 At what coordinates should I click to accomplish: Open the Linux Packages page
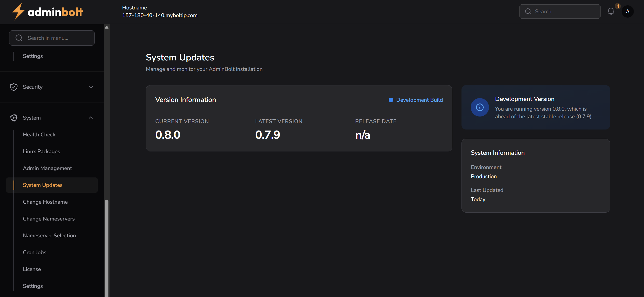click(41, 151)
